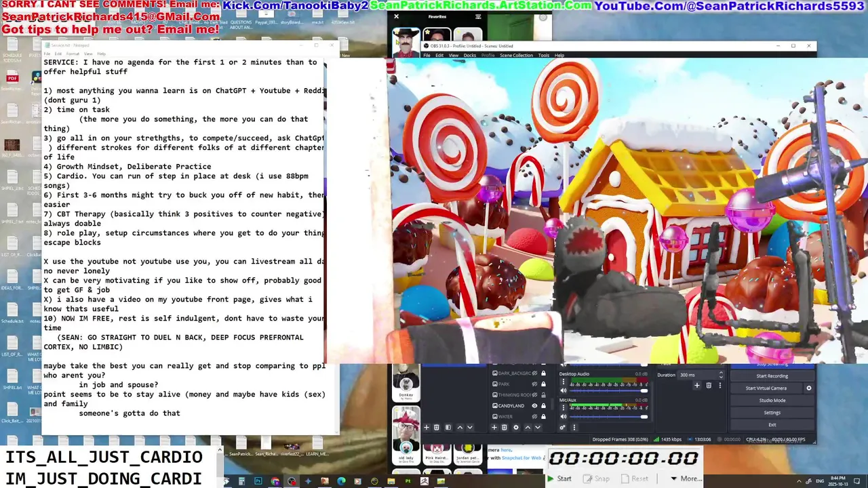
Task: Open Chrome from the taskbar
Action: (275, 481)
